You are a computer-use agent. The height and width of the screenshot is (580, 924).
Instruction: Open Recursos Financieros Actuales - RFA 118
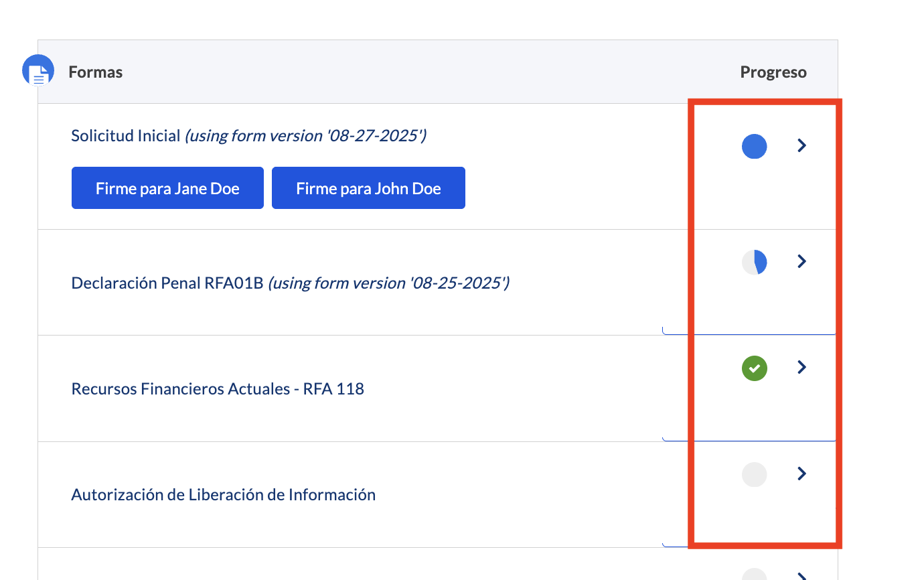click(218, 389)
